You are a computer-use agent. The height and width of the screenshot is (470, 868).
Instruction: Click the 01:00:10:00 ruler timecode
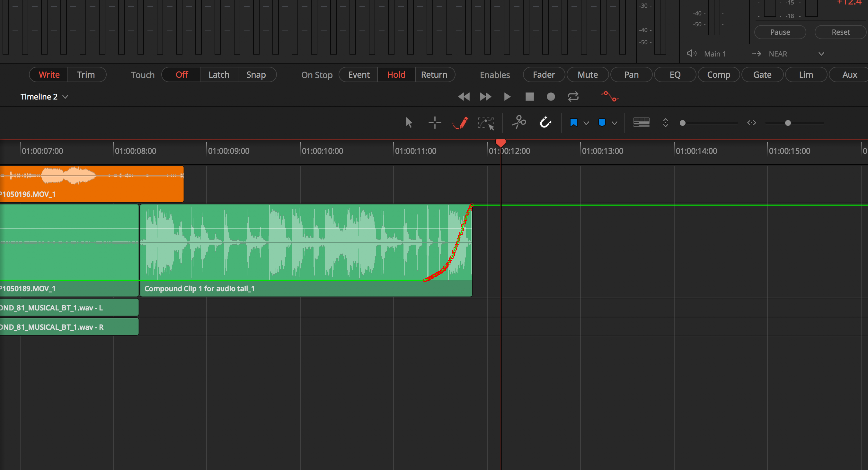323,151
